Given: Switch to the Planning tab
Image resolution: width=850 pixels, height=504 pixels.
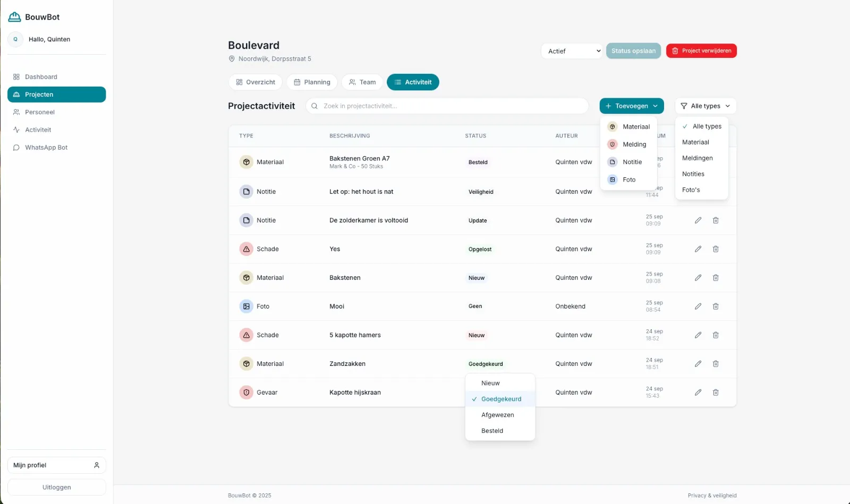Looking at the screenshot, I should tap(312, 82).
